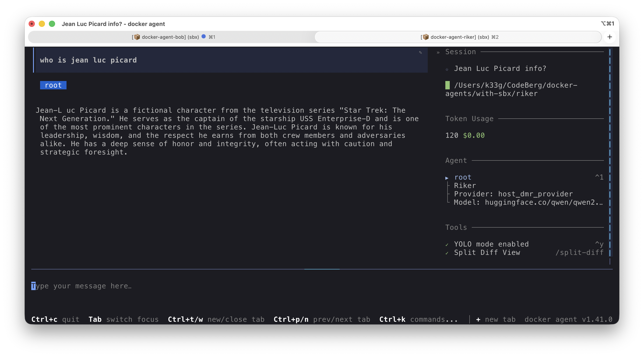Click the plus icon to add terminal tab

point(609,37)
